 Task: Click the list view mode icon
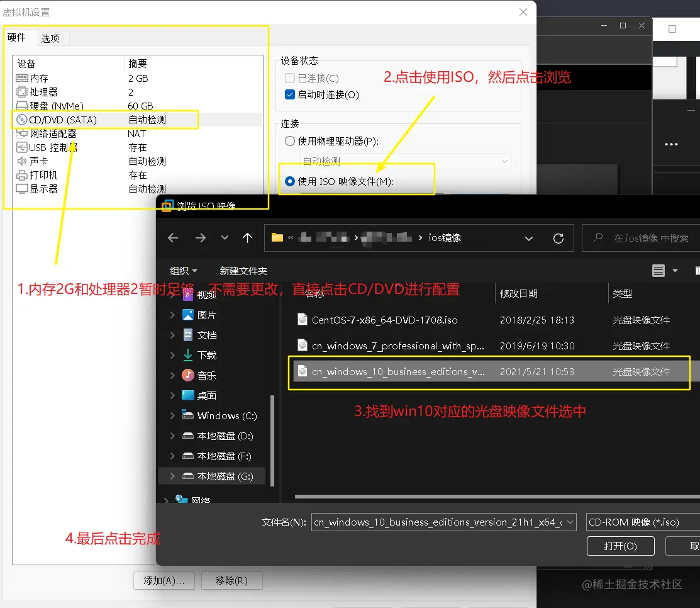tap(658, 270)
